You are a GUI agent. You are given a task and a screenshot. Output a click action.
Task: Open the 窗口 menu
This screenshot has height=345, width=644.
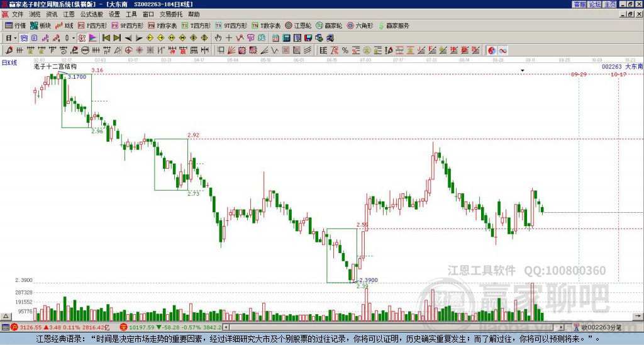[x=148, y=14]
